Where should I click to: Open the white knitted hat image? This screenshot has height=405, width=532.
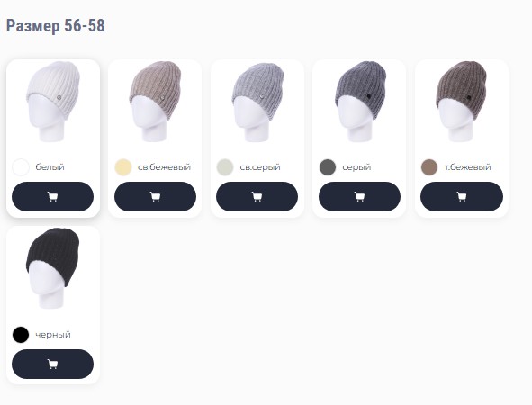tap(52, 102)
